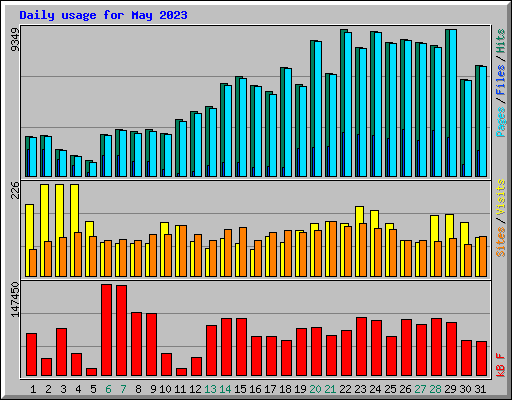This screenshot has height=400, width=512.
Task: Click the red KB bar for day 5
Action: pyautogui.click(x=91, y=372)
